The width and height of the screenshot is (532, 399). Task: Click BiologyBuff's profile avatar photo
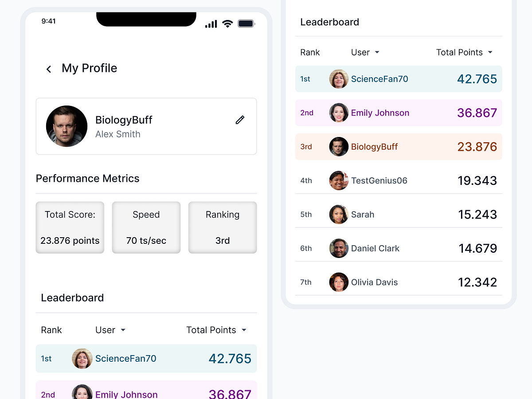(x=66, y=126)
